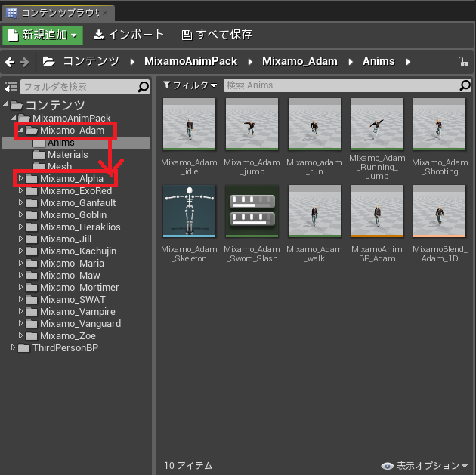Expand the ThirdPersonBP folder arrow
This screenshot has height=475, width=476.
(13, 347)
